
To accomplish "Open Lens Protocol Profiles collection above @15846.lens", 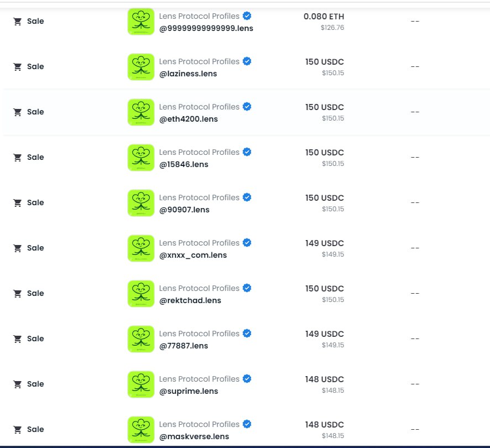I will point(200,152).
